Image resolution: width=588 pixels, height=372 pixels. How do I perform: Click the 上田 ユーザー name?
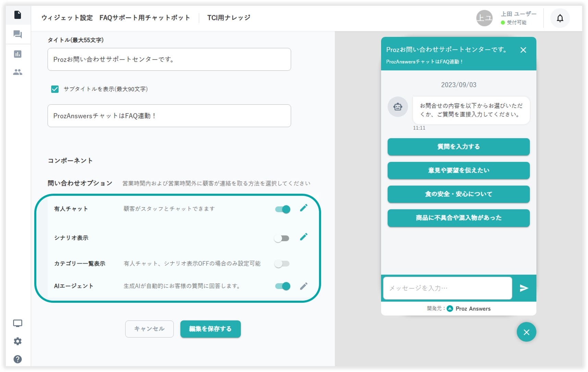[x=518, y=14]
